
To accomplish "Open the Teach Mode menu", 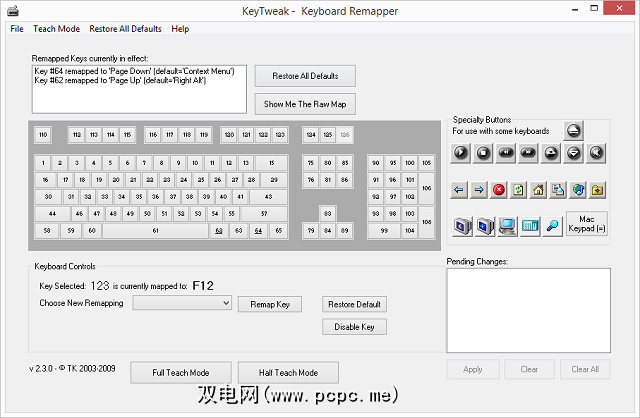I will 56,29.
